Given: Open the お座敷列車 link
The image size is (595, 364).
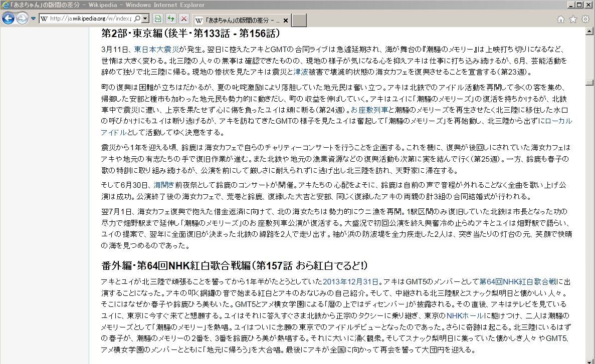Looking at the screenshot, I should tap(369, 110).
